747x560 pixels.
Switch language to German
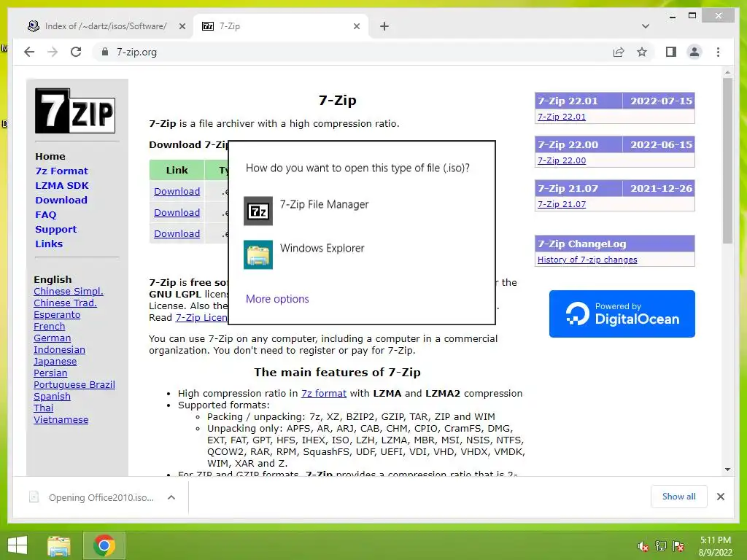click(x=52, y=338)
